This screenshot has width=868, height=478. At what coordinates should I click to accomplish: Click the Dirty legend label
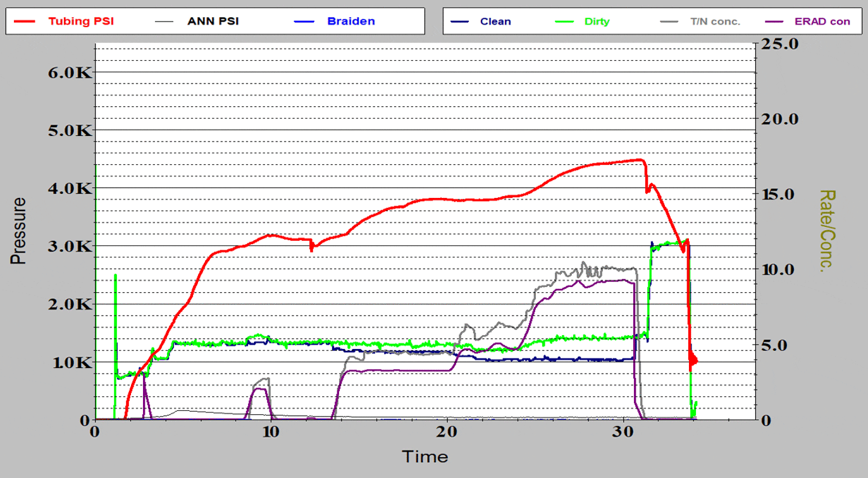[597, 21]
